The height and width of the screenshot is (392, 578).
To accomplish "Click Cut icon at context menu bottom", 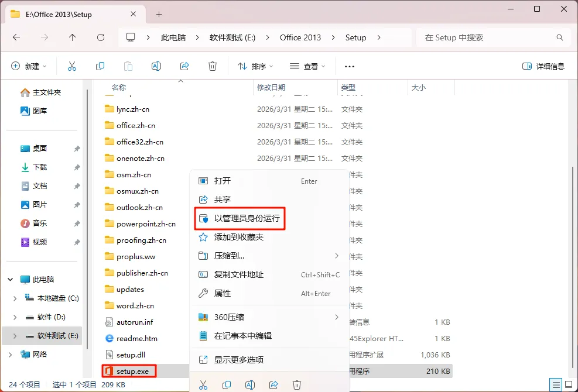I will point(203,385).
